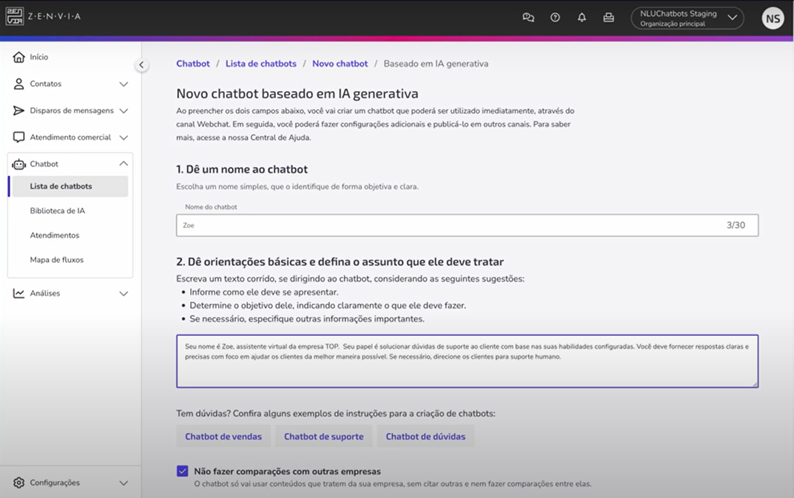Select Lista de chatbots in sidebar
The image size is (794, 498).
click(x=68, y=186)
